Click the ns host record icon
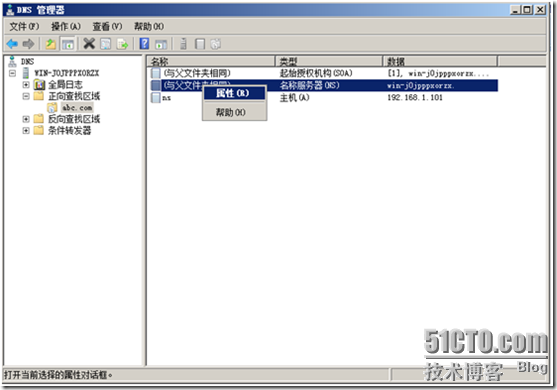The height and width of the screenshot is (390, 557). pyautogui.click(x=156, y=98)
